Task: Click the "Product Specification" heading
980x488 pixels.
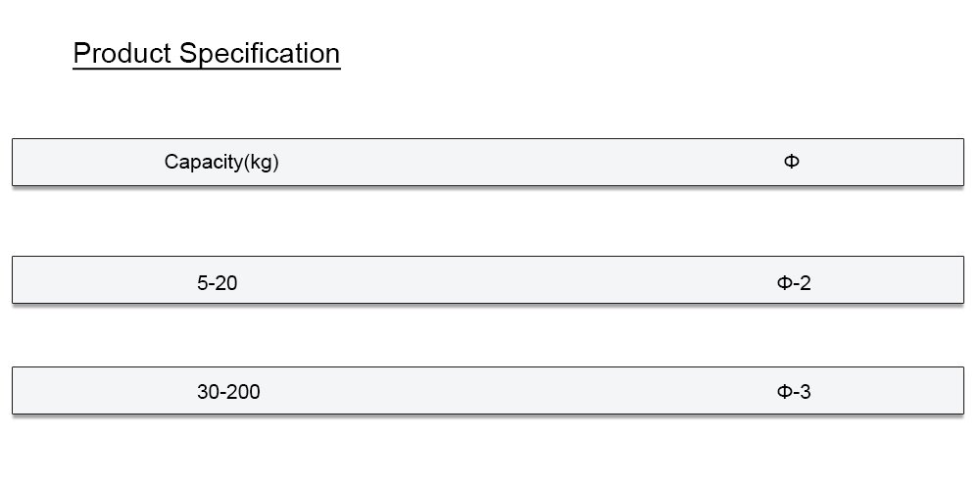Action: [207, 53]
